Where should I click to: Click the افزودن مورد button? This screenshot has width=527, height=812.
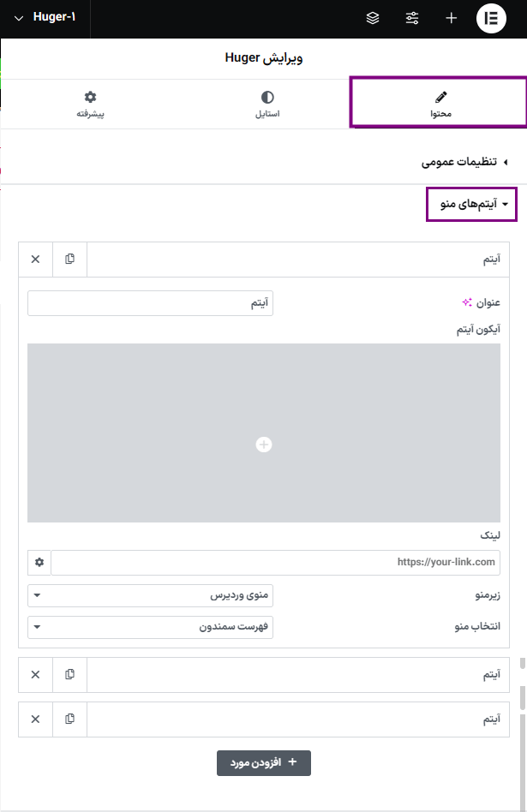(x=264, y=737)
